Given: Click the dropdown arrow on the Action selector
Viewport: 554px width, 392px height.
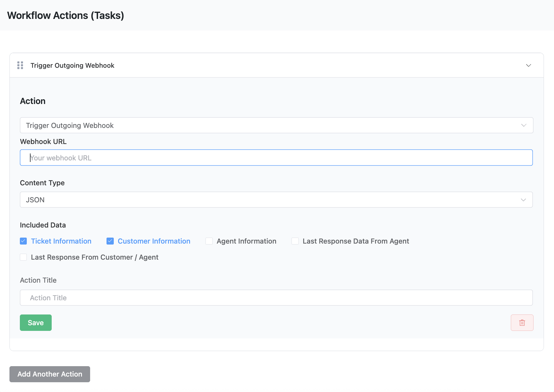Looking at the screenshot, I should point(523,125).
